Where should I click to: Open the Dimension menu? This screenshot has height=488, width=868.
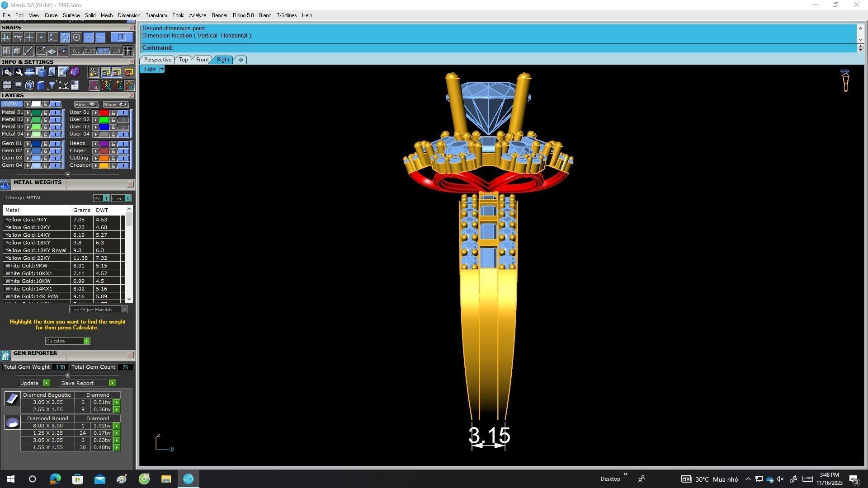coord(129,15)
